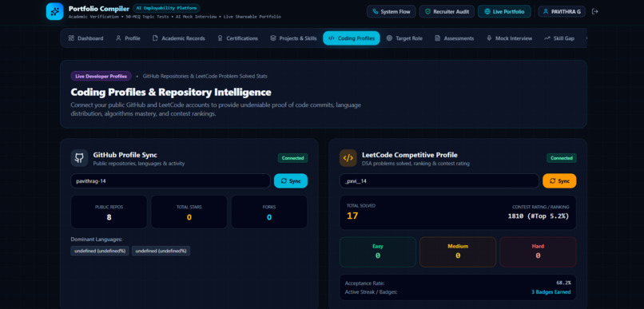Click the logout arrow icon
Viewport: 644px width, 309px height.
click(x=594, y=11)
